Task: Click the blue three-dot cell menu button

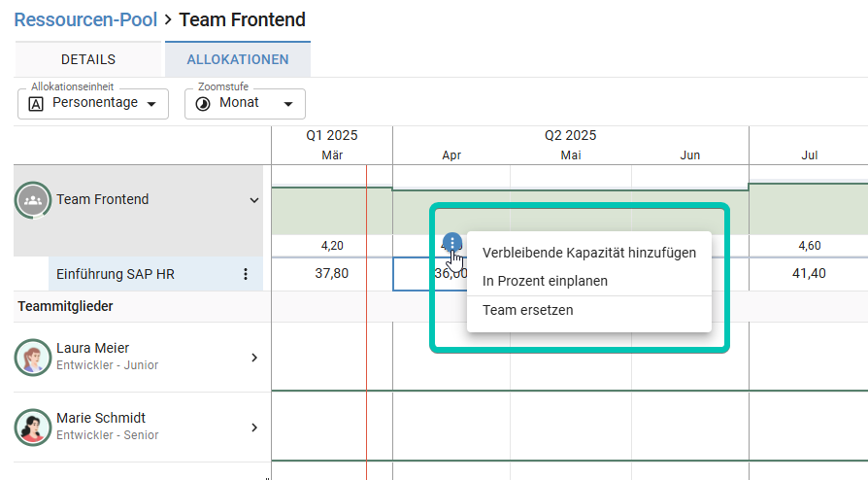Action: click(452, 242)
